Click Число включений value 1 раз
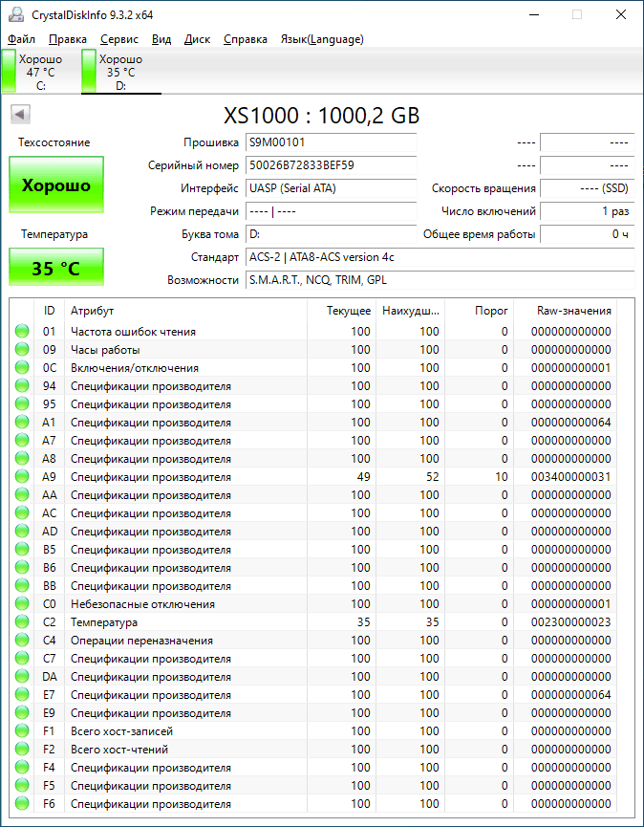Viewport: 644px width, 827px height. coord(587,211)
